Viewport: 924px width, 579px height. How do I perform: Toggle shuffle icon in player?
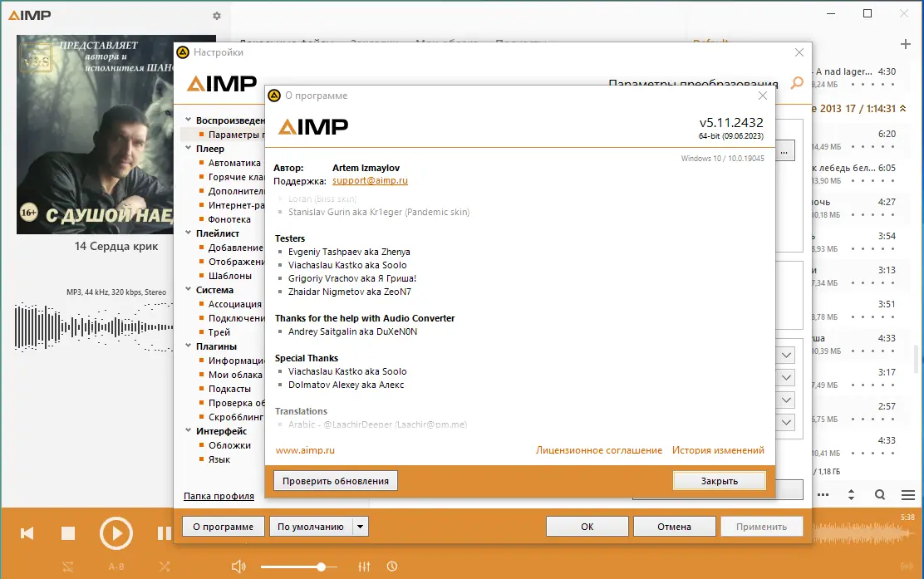(165, 567)
